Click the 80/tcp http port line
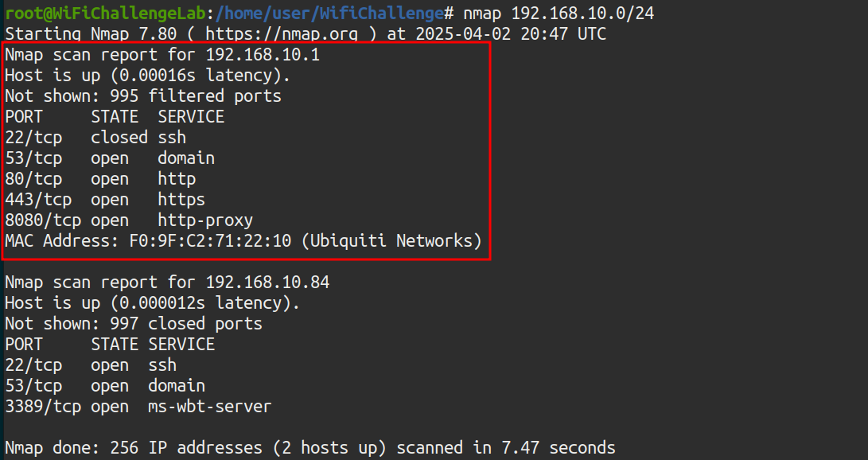868x460 pixels. coord(100,179)
